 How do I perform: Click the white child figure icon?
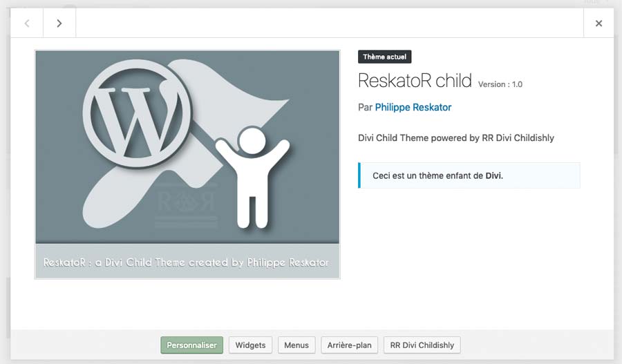pyautogui.click(x=251, y=176)
